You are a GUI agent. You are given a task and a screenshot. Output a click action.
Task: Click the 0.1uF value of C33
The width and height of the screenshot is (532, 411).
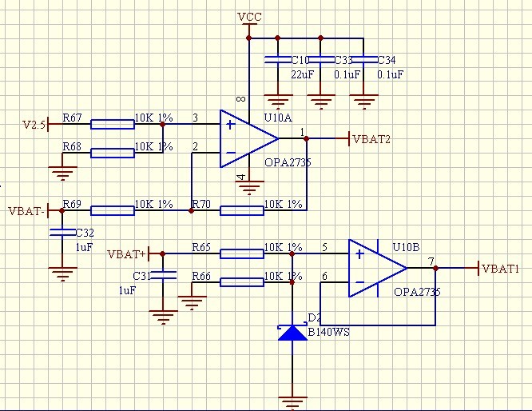click(x=347, y=74)
